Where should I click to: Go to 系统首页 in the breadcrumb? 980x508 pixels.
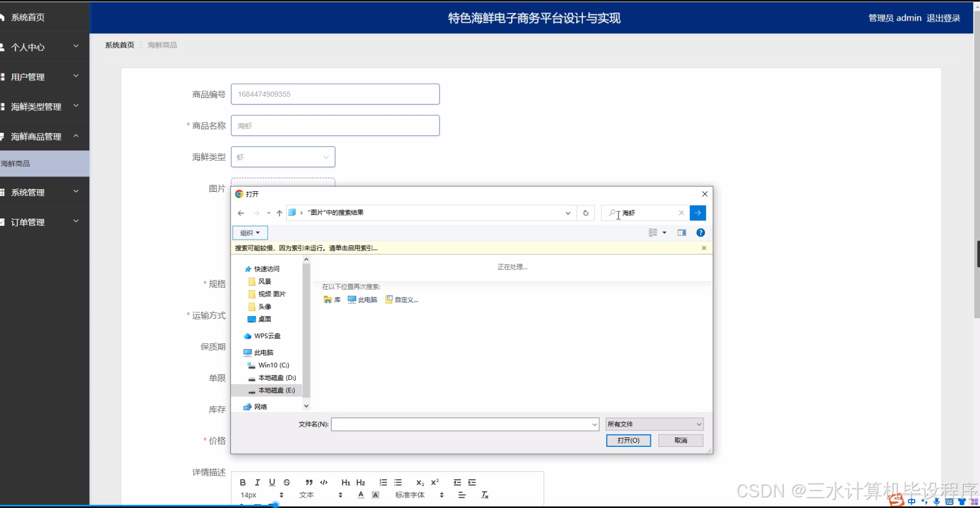(x=119, y=45)
